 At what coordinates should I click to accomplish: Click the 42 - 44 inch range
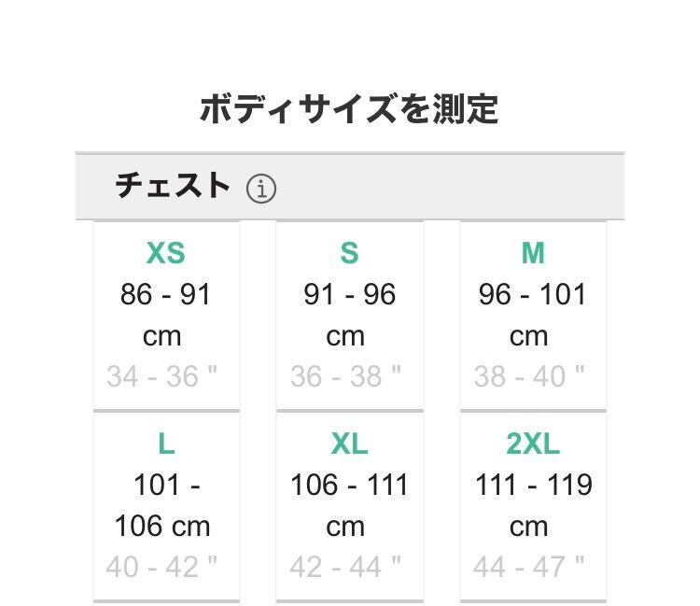346,566
